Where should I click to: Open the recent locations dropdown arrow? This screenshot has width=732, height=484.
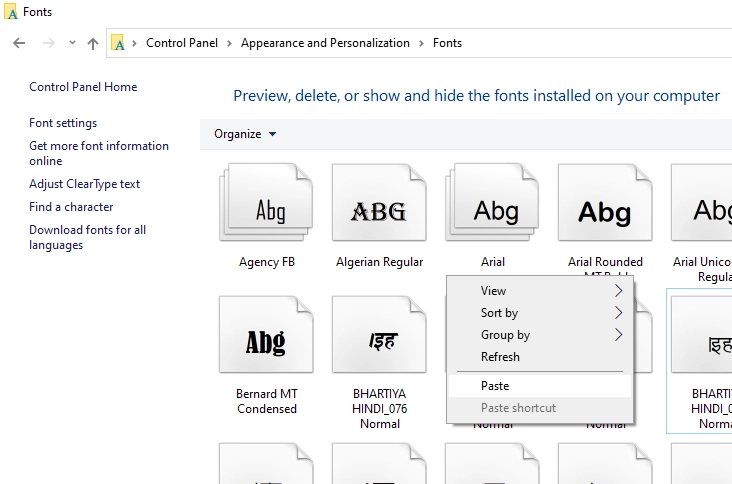pos(72,43)
